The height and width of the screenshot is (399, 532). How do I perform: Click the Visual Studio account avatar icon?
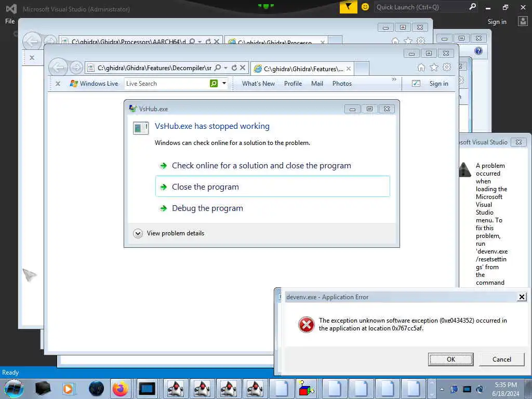(523, 21)
